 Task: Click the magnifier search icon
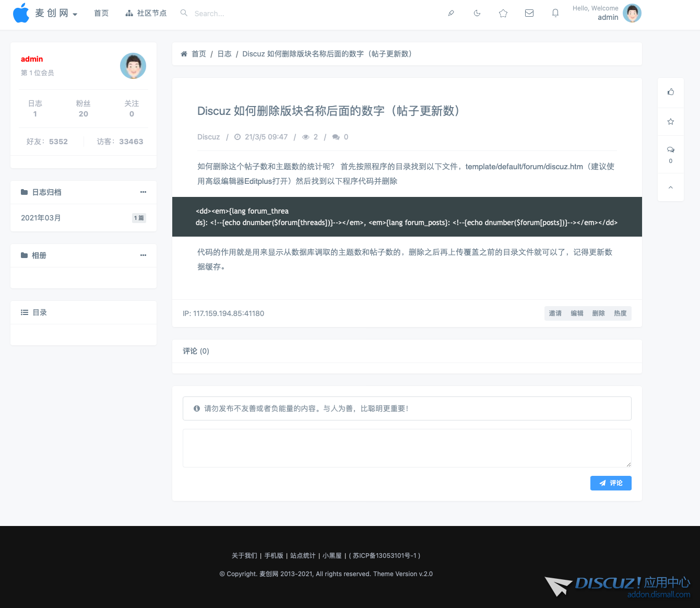(184, 13)
